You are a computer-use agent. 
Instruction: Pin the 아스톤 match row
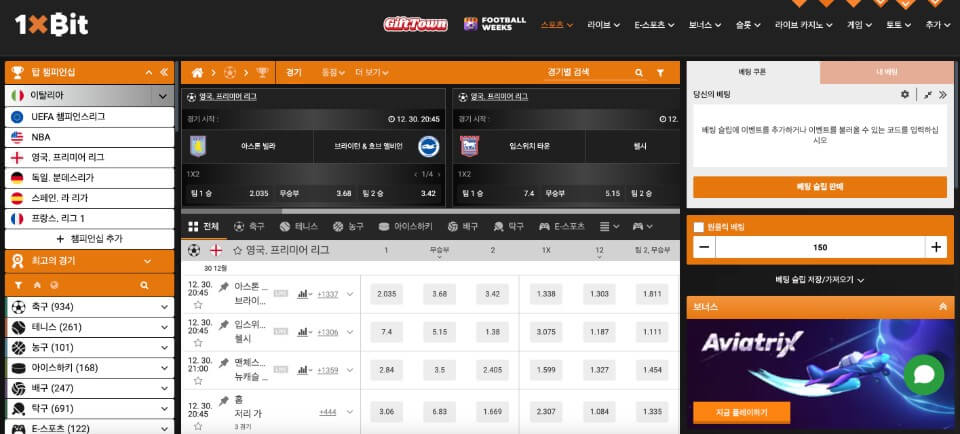point(223,286)
